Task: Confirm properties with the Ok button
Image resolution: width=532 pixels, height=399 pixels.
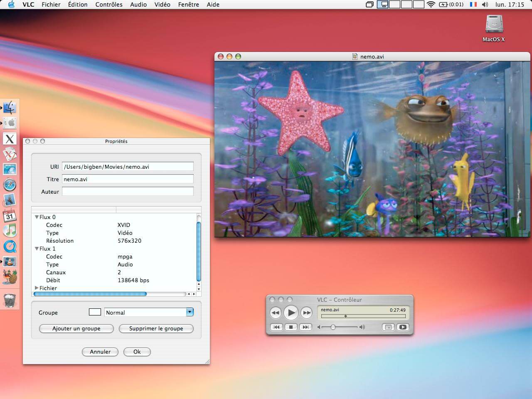Action: point(137,352)
